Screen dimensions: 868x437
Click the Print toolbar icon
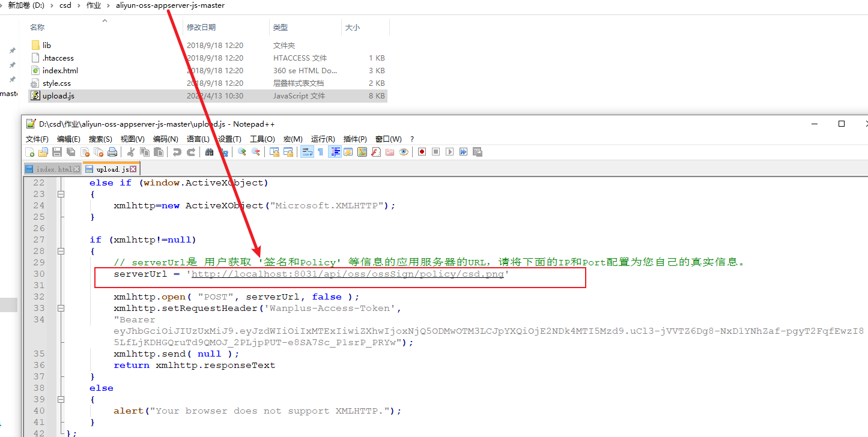tap(112, 152)
